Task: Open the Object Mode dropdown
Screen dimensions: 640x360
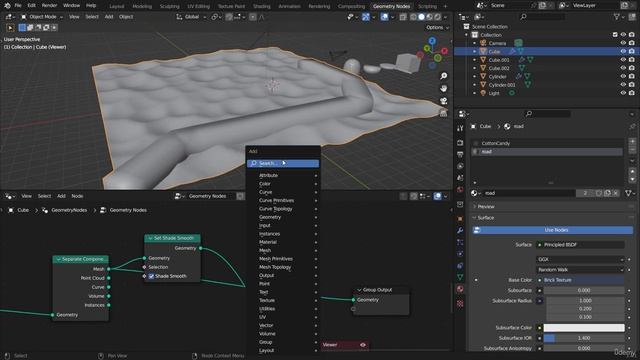Action: [x=42, y=17]
